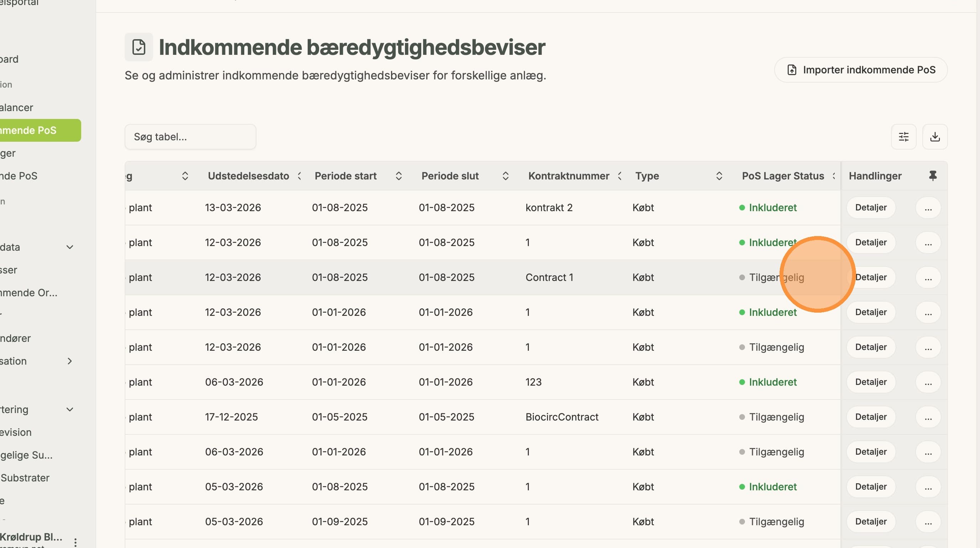Open more actions for contract 123 row
The height and width of the screenshot is (548, 980).
928,382
